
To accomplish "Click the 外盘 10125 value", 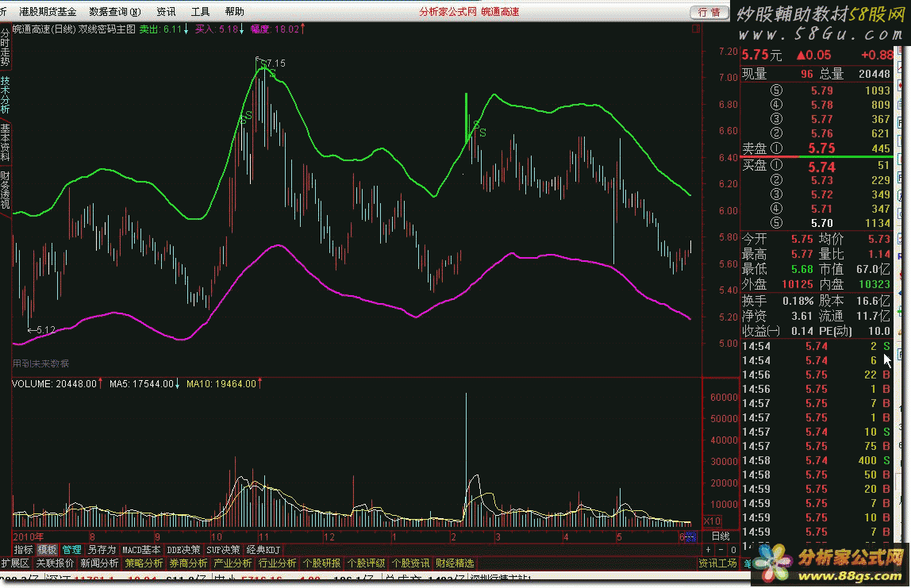I will click(797, 284).
